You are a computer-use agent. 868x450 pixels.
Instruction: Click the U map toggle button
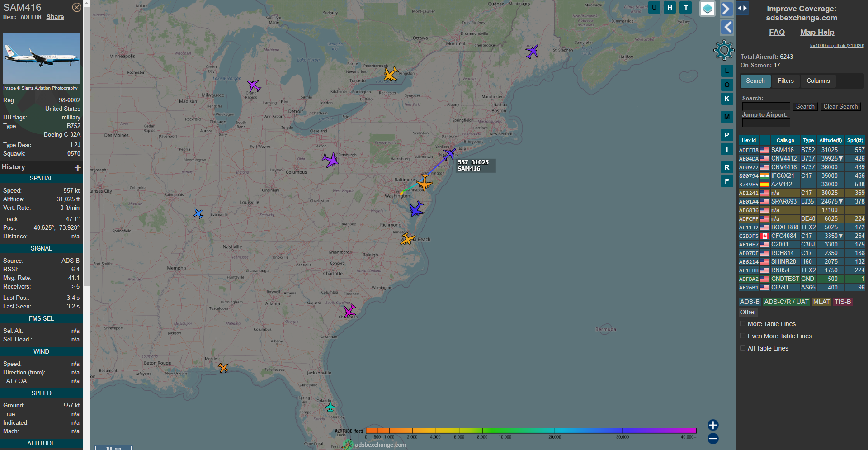654,7
